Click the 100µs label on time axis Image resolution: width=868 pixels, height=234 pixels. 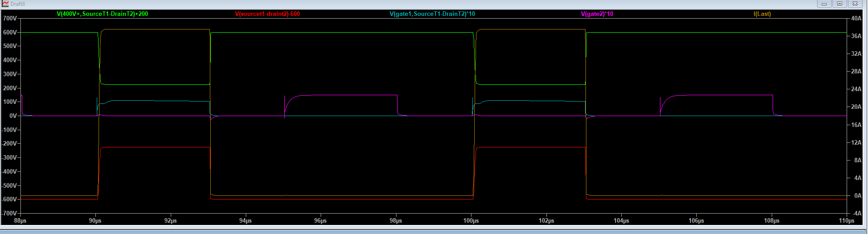[x=471, y=221]
